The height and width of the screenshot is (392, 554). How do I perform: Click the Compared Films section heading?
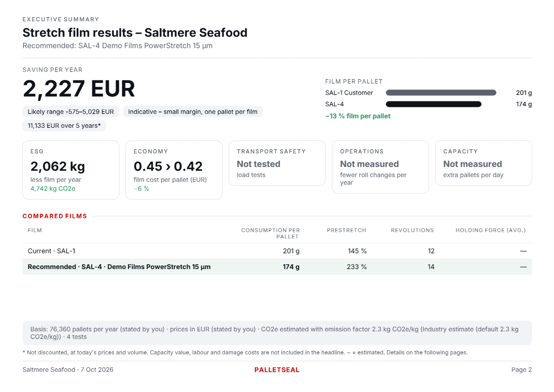coord(55,216)
